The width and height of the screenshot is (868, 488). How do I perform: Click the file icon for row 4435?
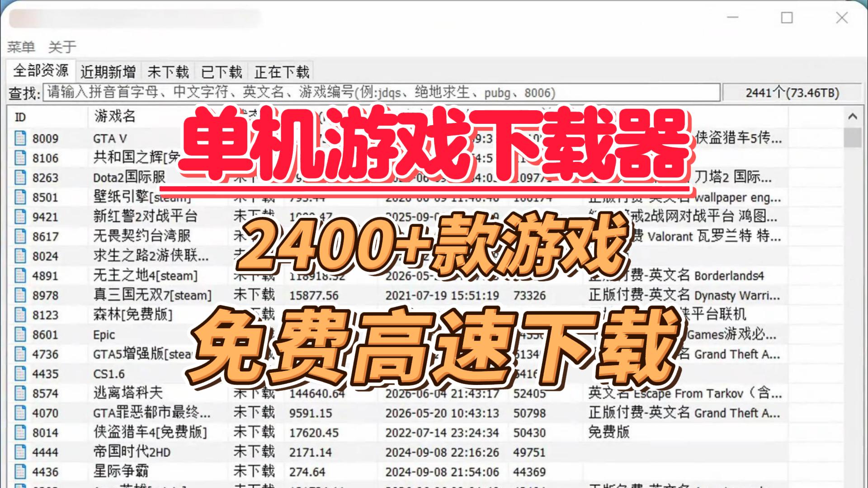click(20, 374)
